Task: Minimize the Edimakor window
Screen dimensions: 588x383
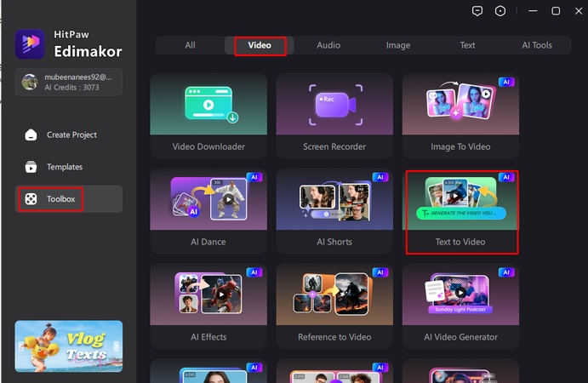Action: [x=533, y=11]
